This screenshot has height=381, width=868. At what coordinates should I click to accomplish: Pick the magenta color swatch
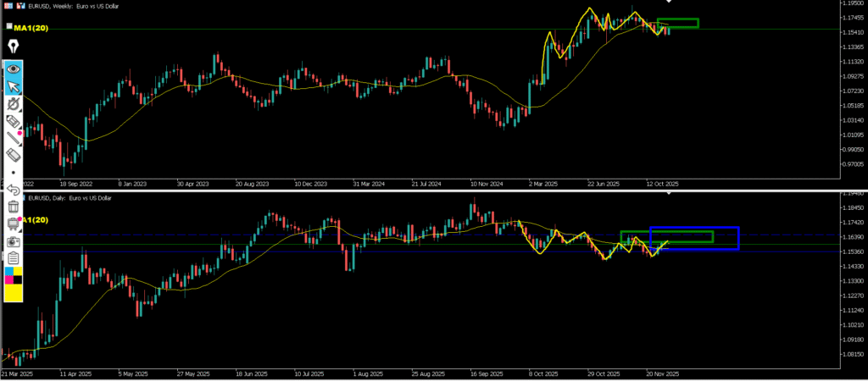click(9, 279)
